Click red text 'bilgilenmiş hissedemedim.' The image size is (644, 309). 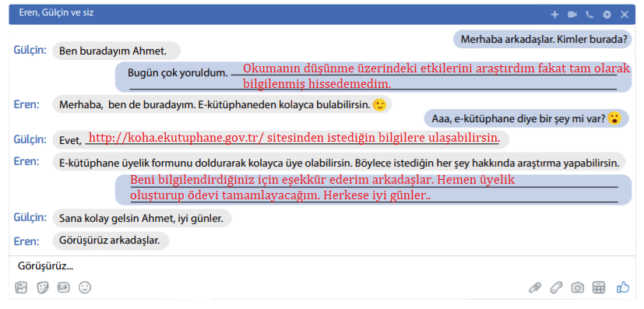point(317,84)
